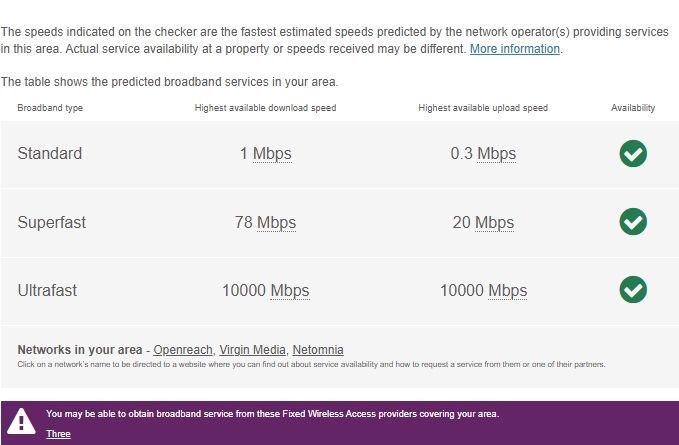Click Mbps abbreviation in Standard download speed

272,154
